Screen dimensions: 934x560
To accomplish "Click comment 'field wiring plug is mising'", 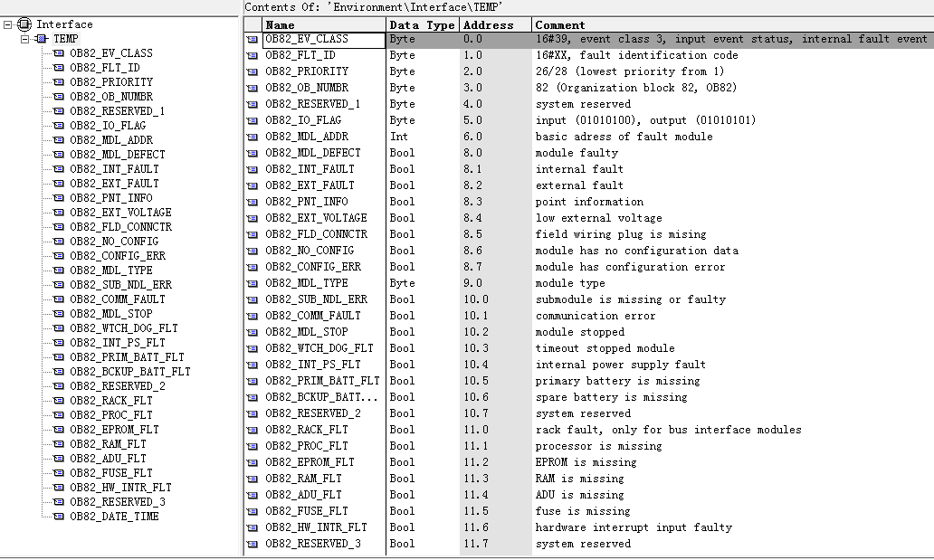I will click(620, 234).
